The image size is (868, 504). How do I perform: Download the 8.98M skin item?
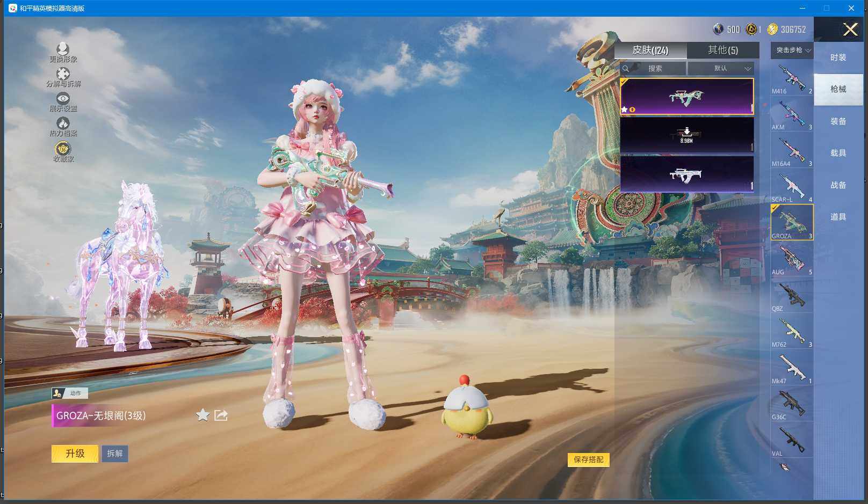click(687, 135)
